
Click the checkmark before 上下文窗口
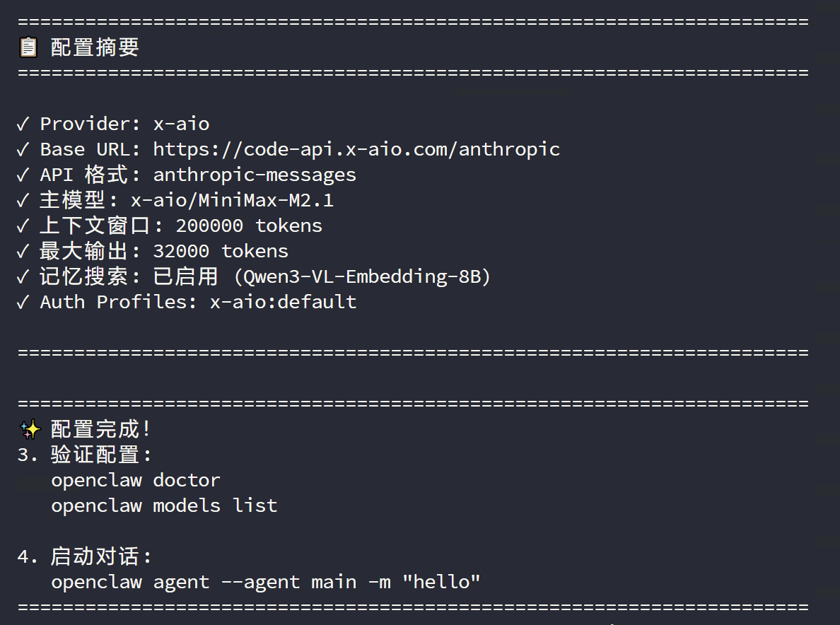pyautogui.click(x=23, y=226)
